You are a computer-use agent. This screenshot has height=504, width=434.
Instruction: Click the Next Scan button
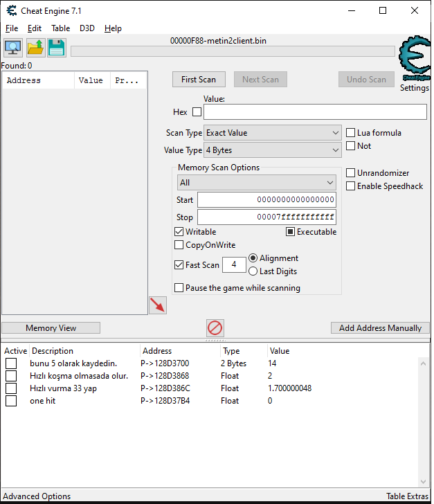260,80
